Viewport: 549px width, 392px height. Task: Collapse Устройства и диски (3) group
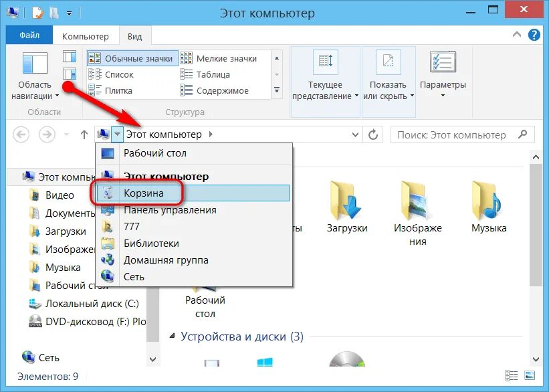click(172, 336)
